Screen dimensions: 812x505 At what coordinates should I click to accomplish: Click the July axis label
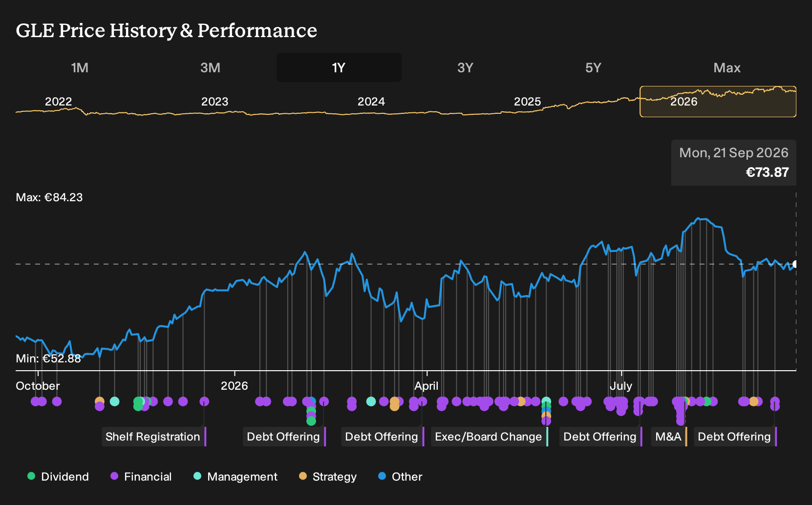(x=621, y=386)
